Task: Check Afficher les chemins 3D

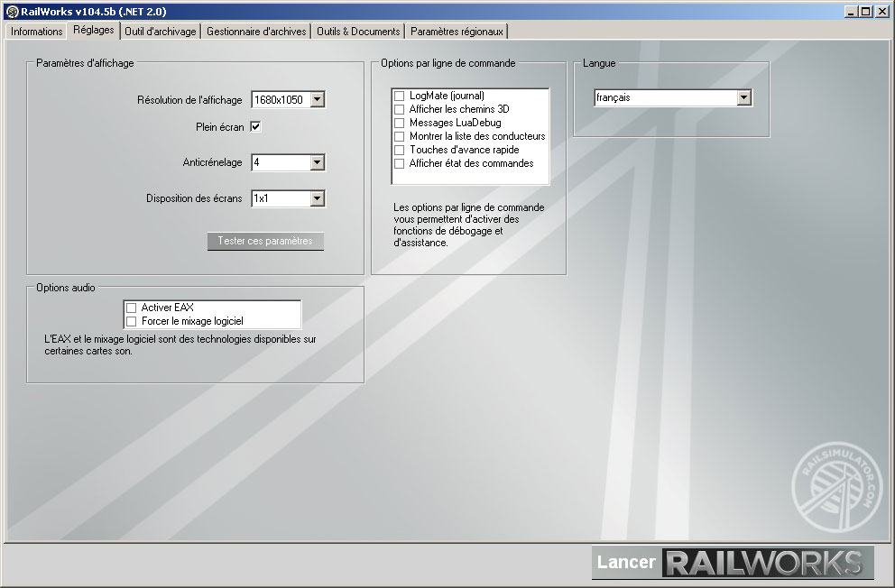Action: pos(400,109)
